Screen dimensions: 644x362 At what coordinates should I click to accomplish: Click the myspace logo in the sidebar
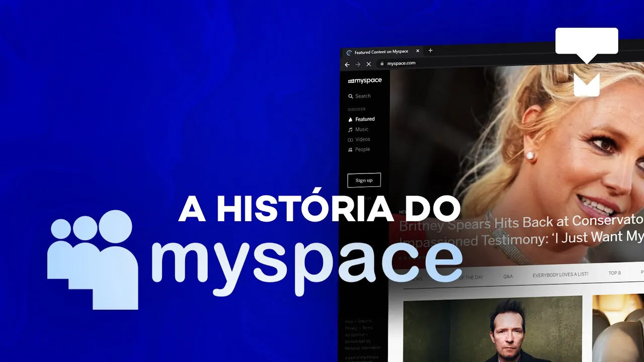click(x=365, y=80)
